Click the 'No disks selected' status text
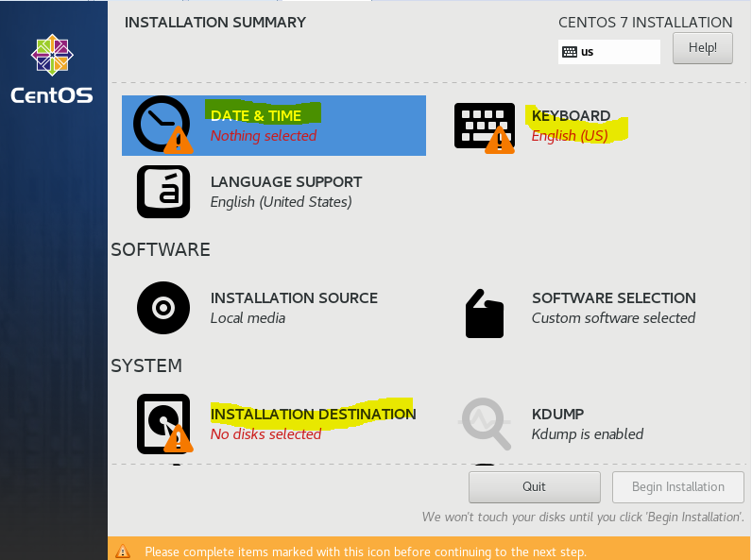 pyautogui.click(x=265, y=433)
